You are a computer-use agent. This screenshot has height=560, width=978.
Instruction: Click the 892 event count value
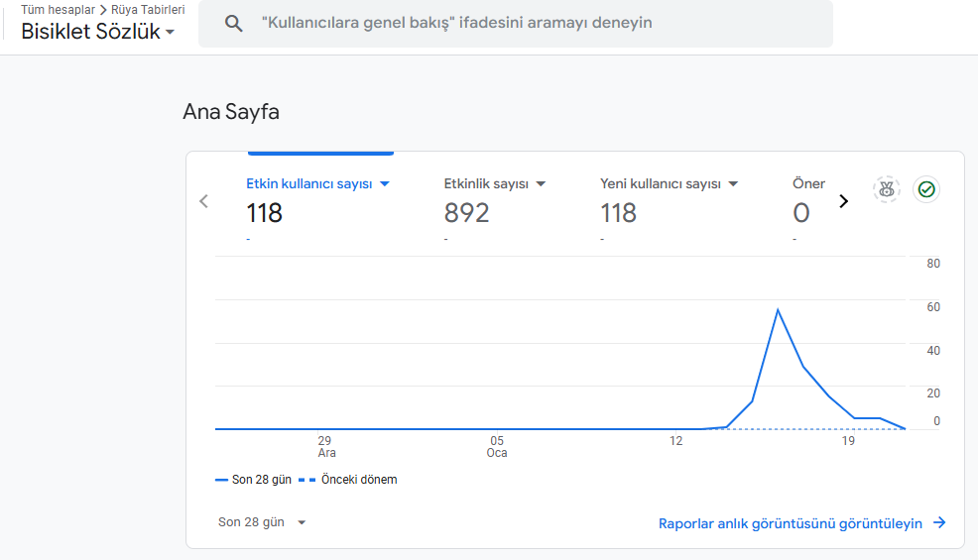coord(466,213)
